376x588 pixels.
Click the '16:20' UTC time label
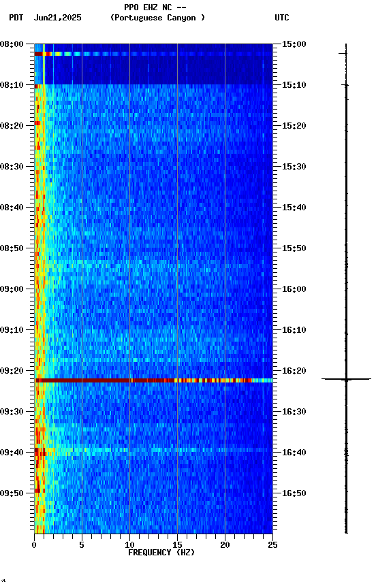point(294,371)
